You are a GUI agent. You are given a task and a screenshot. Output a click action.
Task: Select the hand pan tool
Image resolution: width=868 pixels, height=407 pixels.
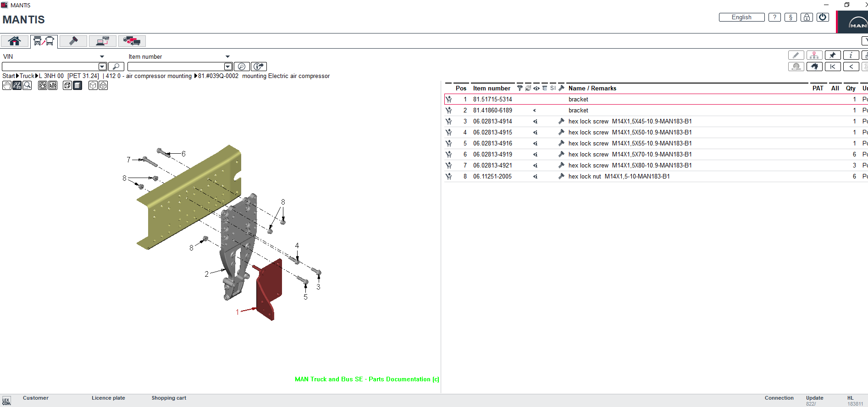pyautogui.click(x=7, y=85)
